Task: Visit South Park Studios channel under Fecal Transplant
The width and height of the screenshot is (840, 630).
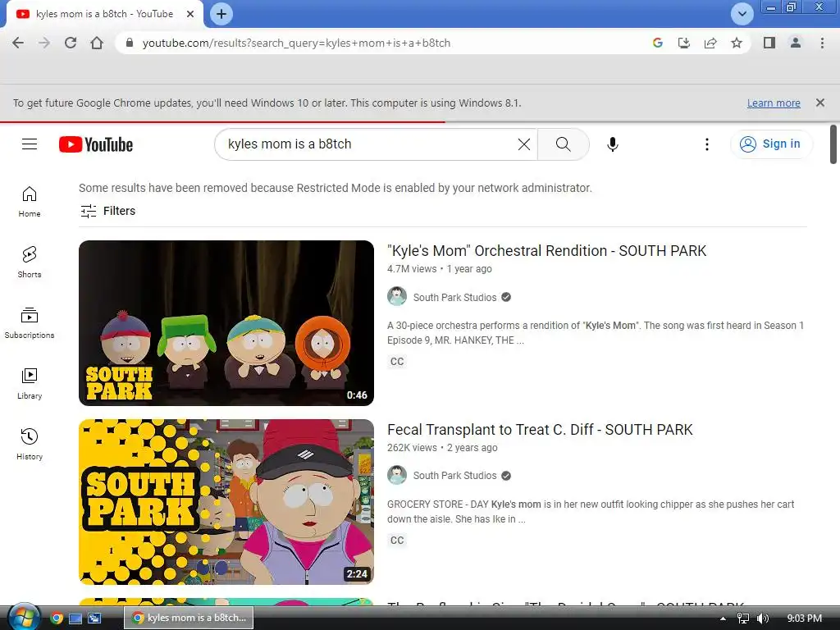Action: coord(454,476)
